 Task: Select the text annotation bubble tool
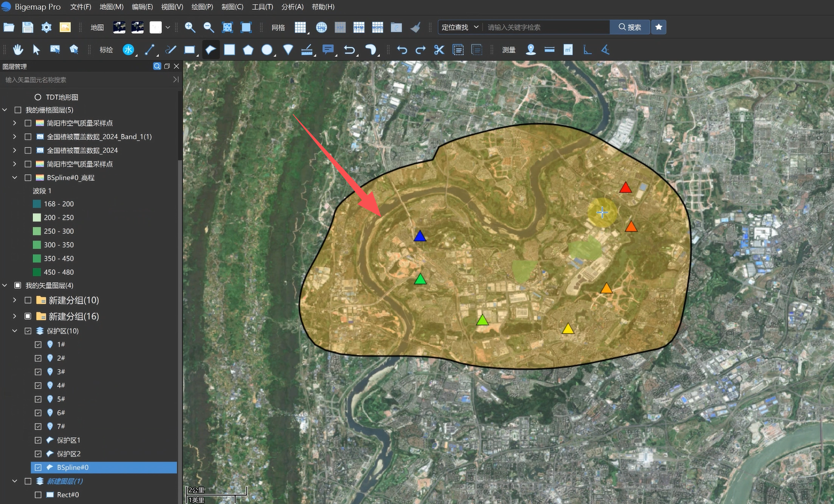328,49
